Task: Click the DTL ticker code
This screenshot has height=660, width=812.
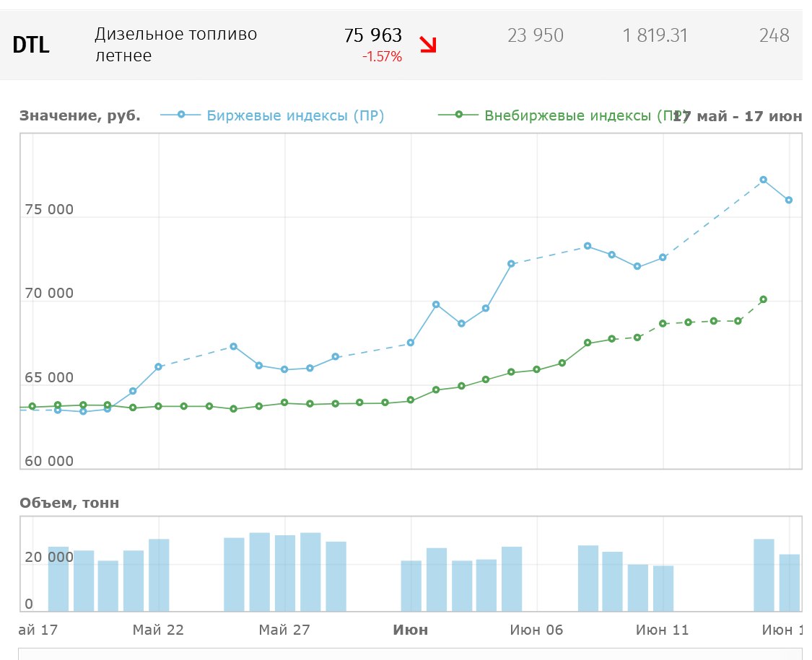Action: pos(31,45)
